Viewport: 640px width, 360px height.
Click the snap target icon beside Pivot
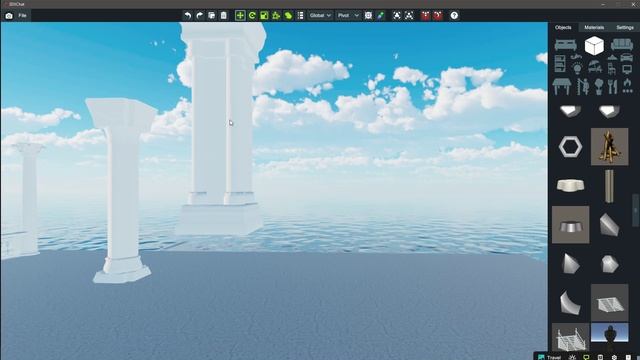point(368,16)
